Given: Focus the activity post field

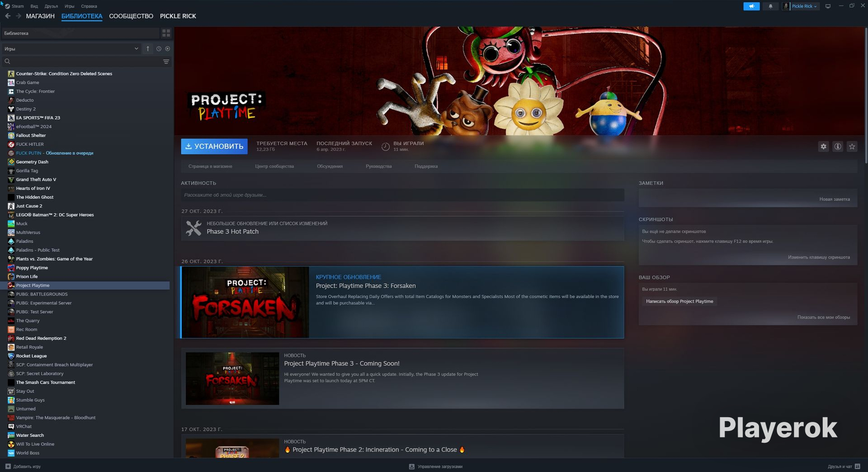Looking at the screenshot, I should (x=403, y=195).
